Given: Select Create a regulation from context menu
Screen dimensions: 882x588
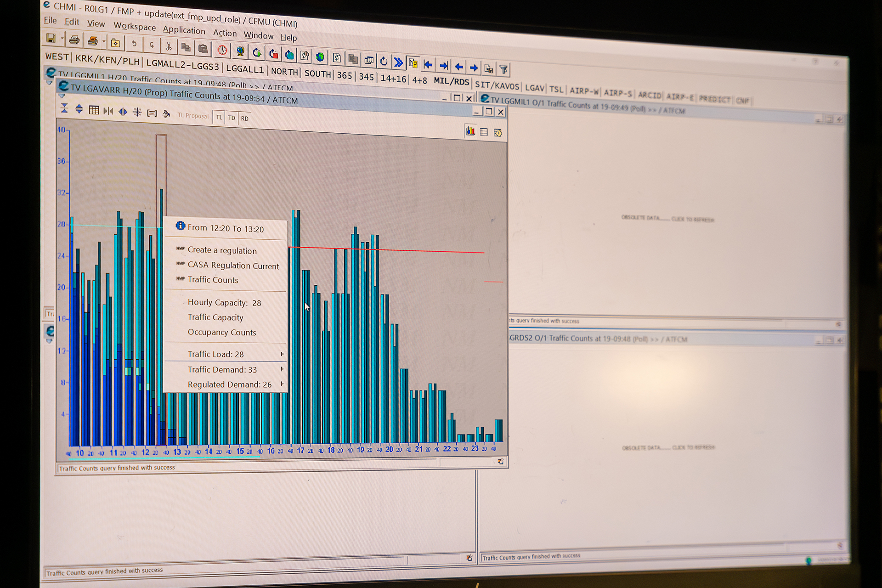Looking at the screenshot, I should point(221,250).
